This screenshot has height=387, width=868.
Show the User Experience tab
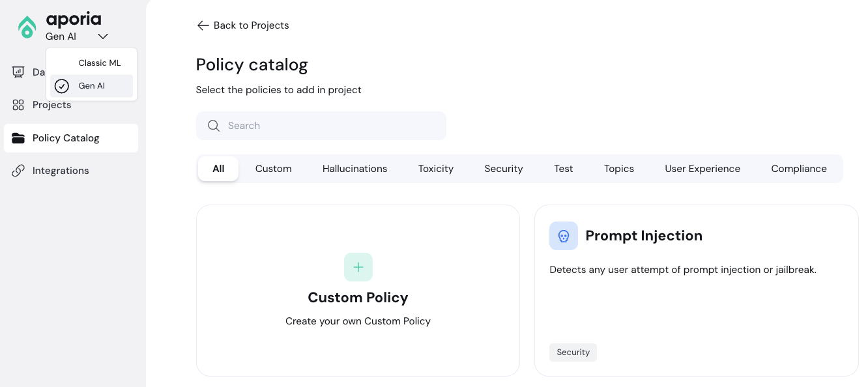(702, 169)
